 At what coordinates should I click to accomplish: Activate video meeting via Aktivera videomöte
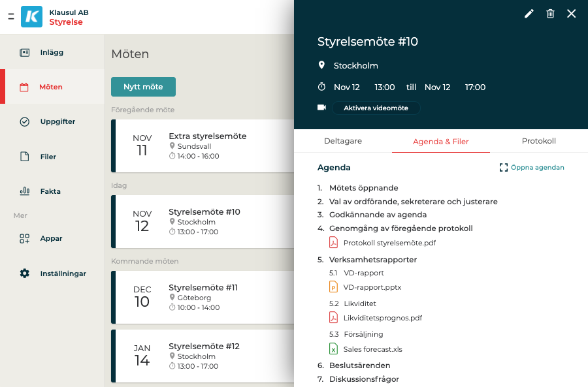coord(376,107)
